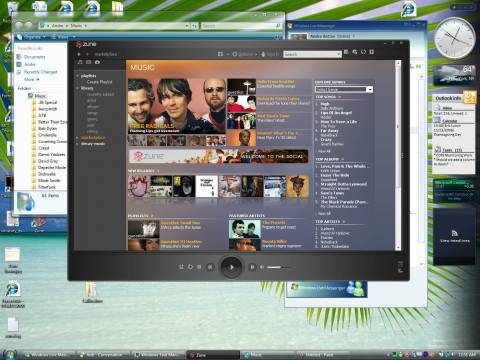Expand the marketplace tree node

pyautogui.click(x=77, y=137)
